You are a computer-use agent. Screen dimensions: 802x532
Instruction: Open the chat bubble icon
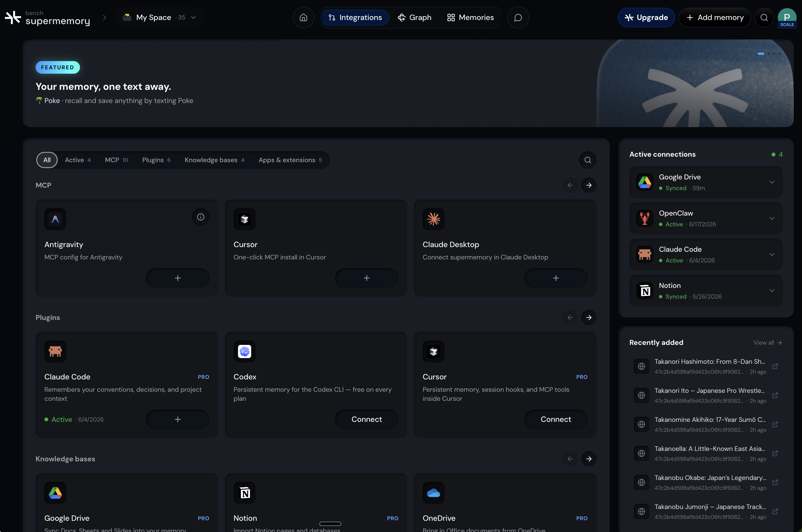[x=518, y=17]
